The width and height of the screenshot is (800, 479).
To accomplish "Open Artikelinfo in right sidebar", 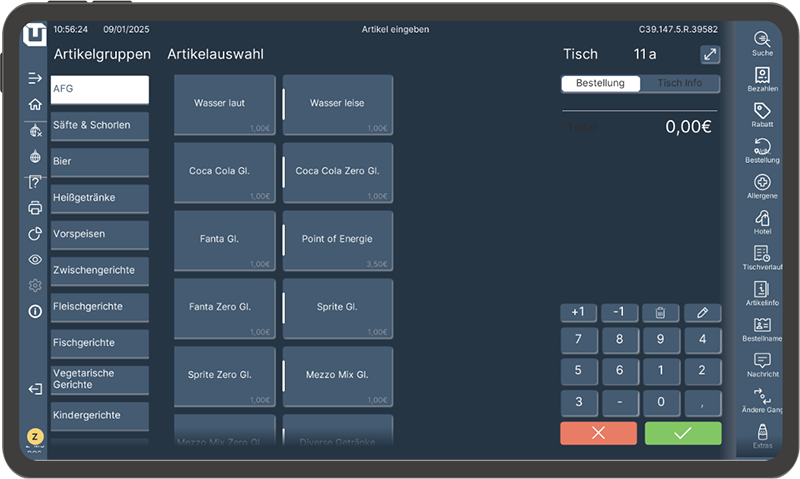I will (x=762, y=292).
